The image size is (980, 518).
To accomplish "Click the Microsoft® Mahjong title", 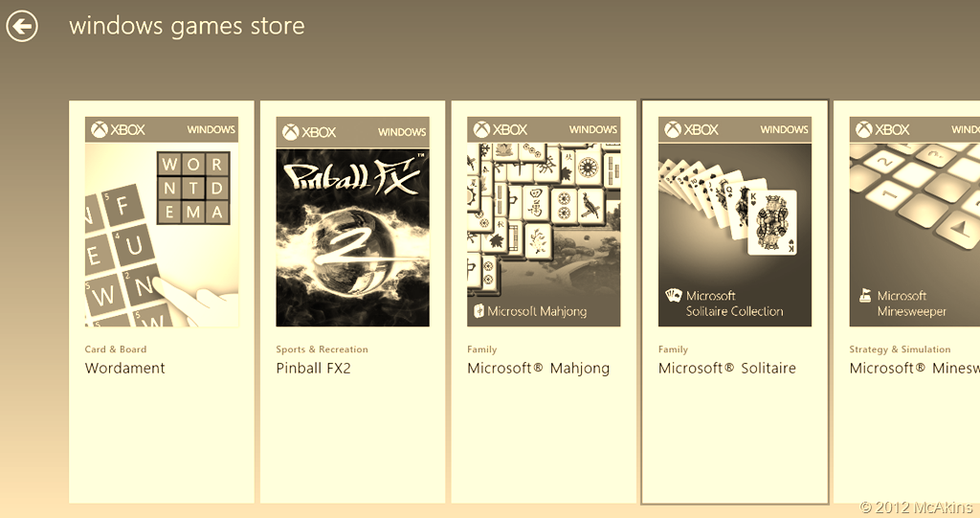I will coord(538,369).
